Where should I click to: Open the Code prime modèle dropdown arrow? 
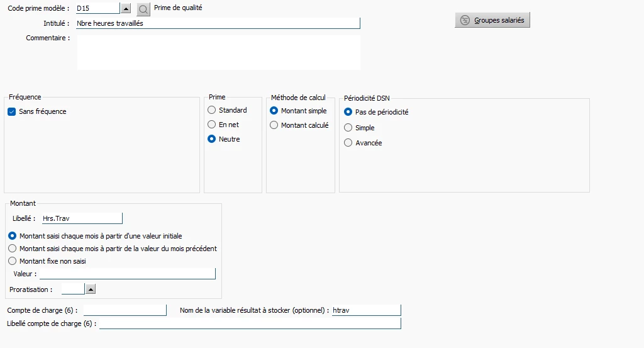pyautogui.click(x=125, y=9)
